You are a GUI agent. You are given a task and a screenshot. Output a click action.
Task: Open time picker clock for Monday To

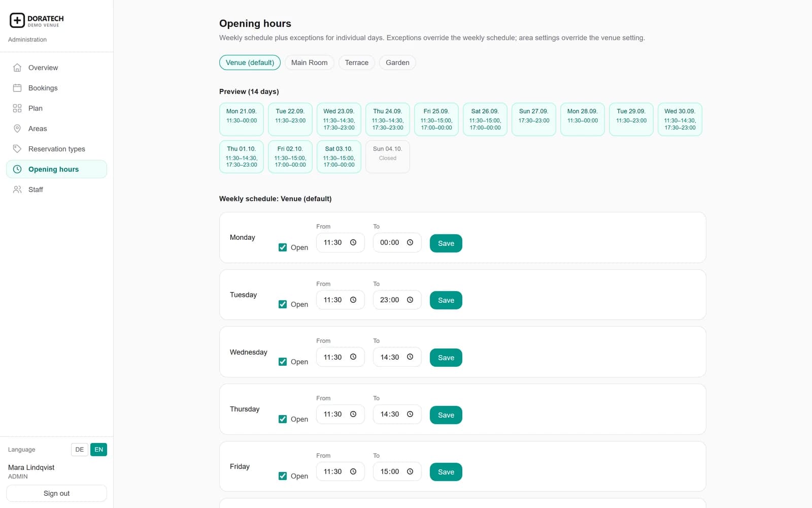410,242
